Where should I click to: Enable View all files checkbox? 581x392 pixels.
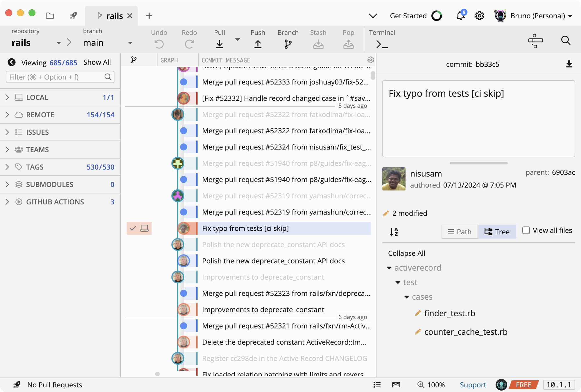tap(526, 231)
